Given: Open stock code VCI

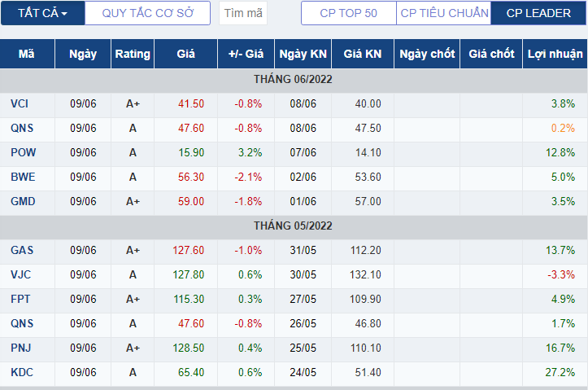Looking at the screenshot, I should [20, 104].
